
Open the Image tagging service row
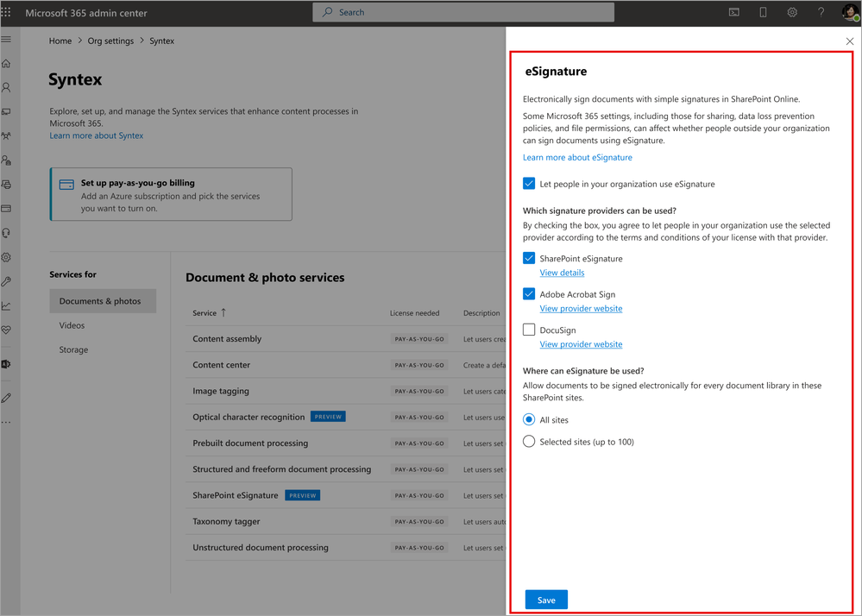(x=345, y=391)
